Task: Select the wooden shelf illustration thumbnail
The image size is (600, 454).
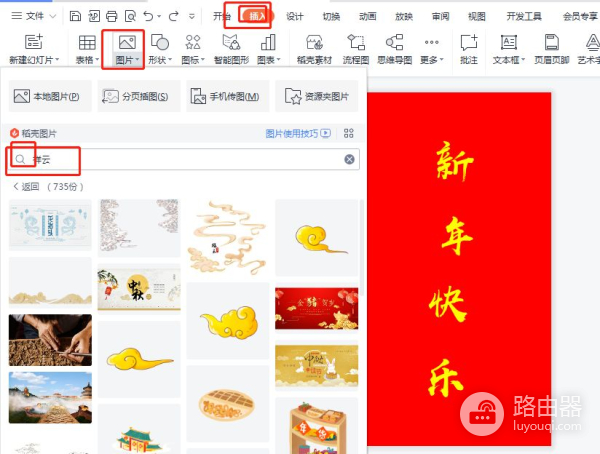Action: (316, 426)
